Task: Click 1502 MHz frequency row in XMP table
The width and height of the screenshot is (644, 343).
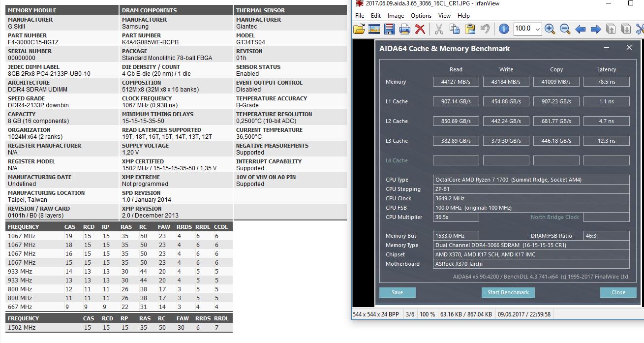Action: point(119,328)
